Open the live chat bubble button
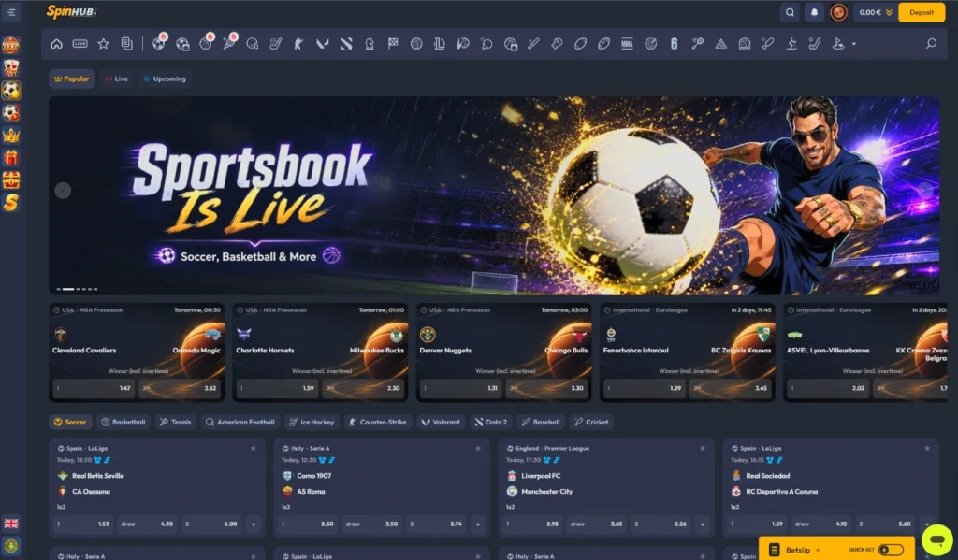 (x=936, y=539)
